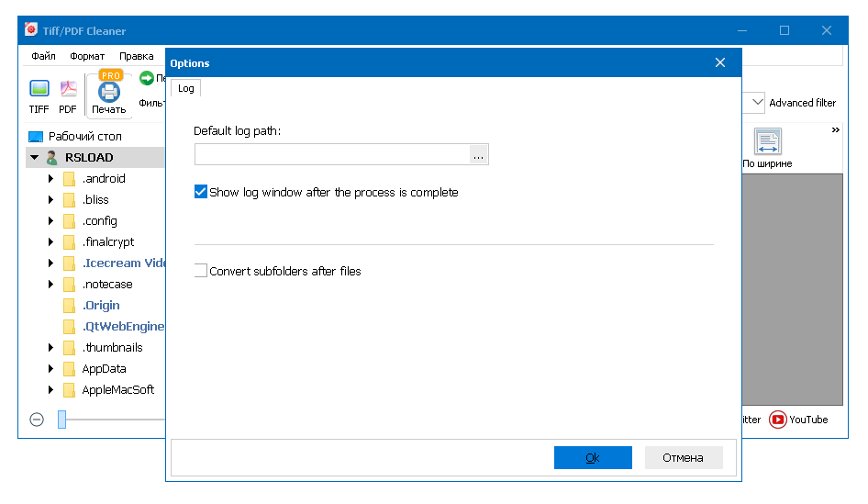Click the PDF toolbar icon

pyautogui.click(x=68, y=89)
